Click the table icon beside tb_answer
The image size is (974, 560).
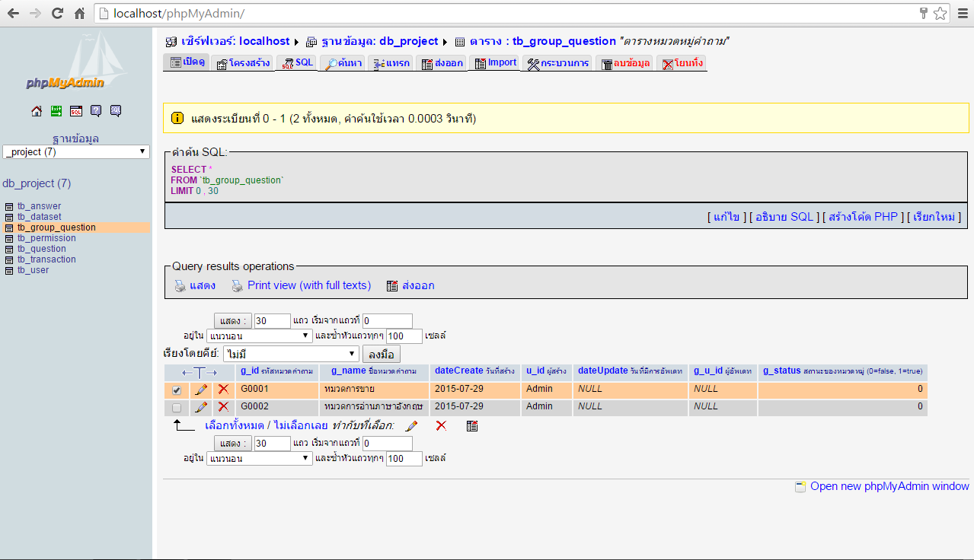[x=9, y=206]
